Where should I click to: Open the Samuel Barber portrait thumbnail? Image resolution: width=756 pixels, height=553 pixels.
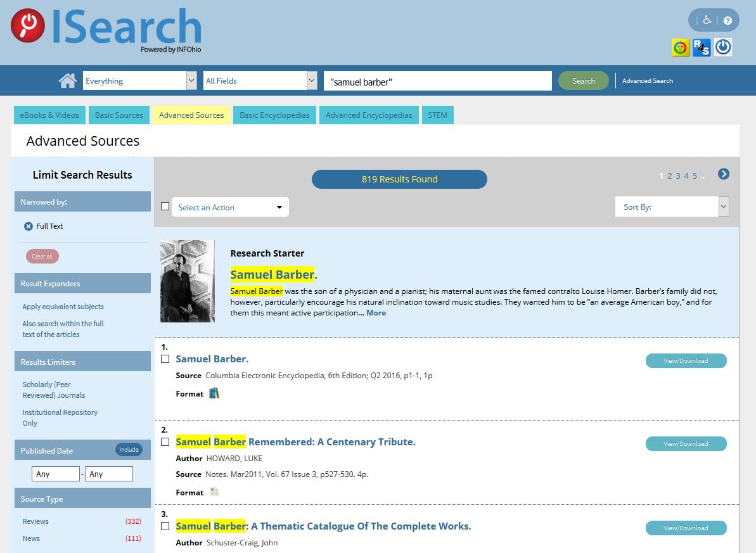188,281
